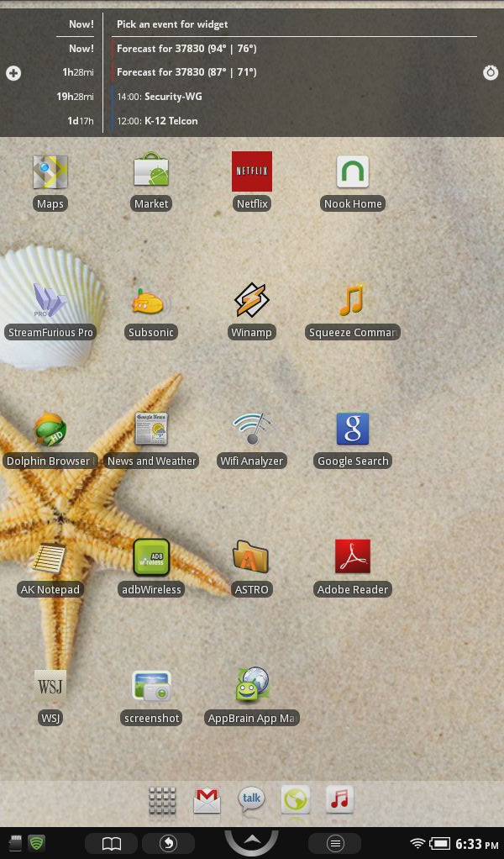Launch Dolphin Browser HD
The image size is (504, 859).
pyautogui.click(x=50, y=429)
